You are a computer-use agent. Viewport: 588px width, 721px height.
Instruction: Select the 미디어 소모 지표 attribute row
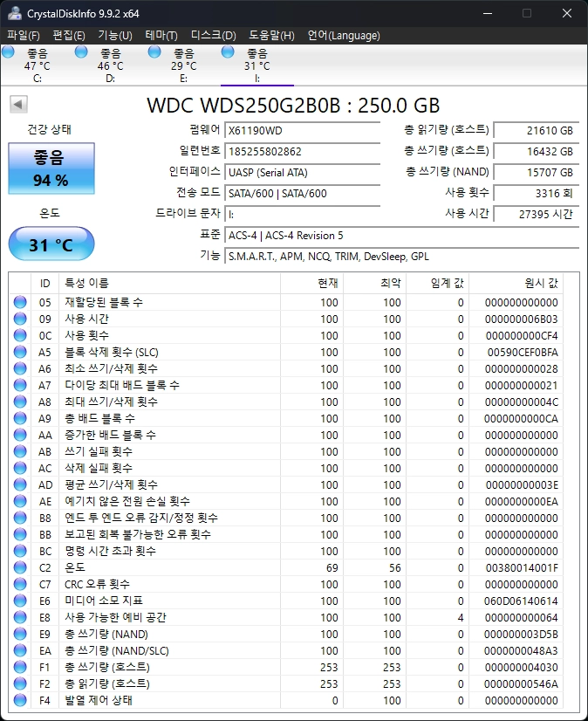point(286,601)
